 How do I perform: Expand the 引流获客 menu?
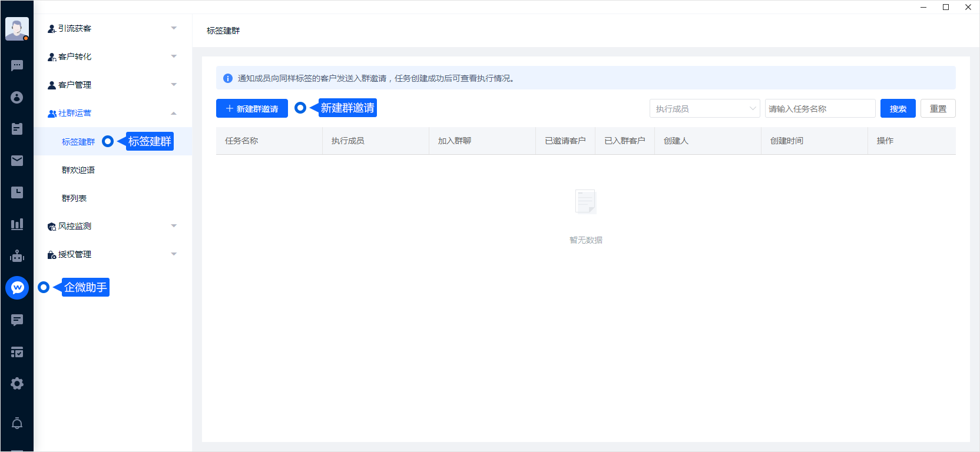pos(112,28)
